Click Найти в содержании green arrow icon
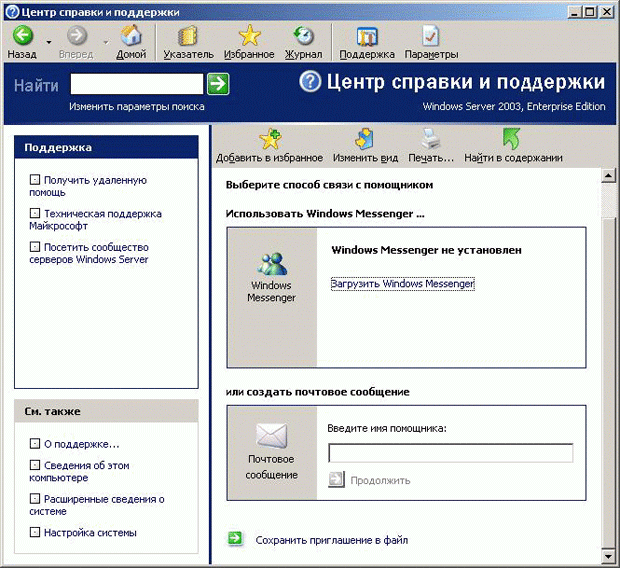This screenshot has height=568, width=620. pyautogui.click(x=512, y=139)
